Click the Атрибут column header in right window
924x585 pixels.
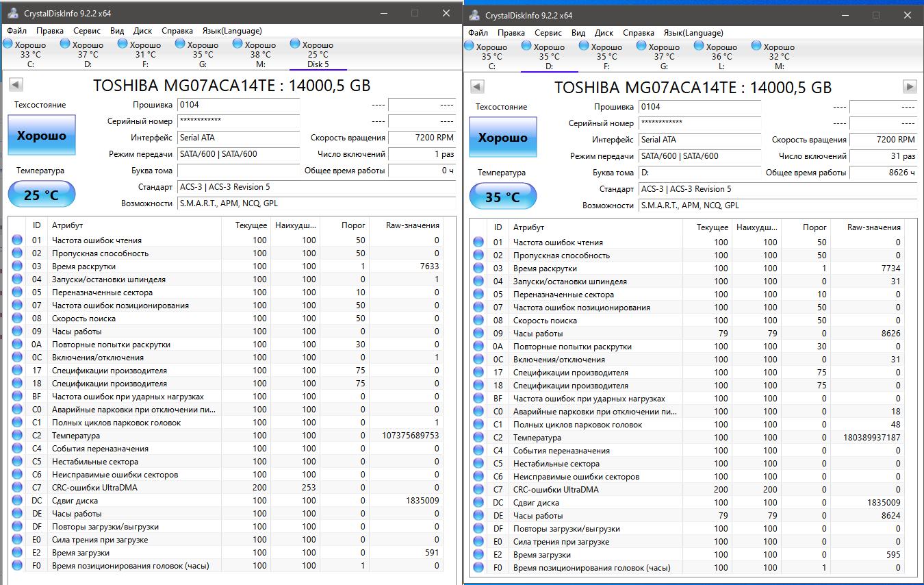[595, 227]
